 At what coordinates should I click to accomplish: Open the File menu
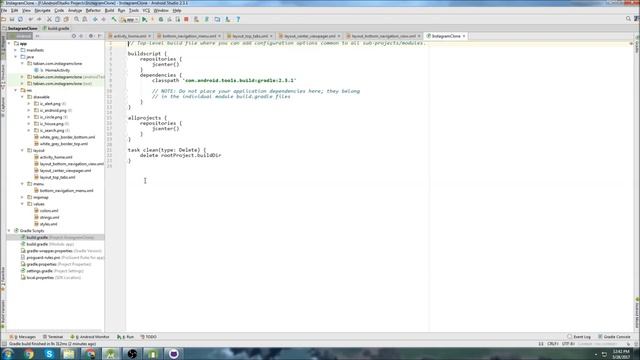[x=4, y=10]
